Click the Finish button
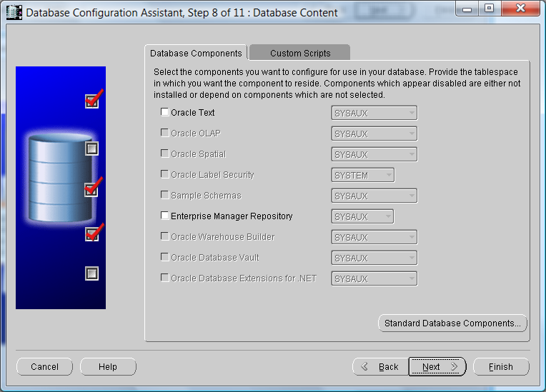This screenshot has height=392, width=546. (x=501, y=366)
